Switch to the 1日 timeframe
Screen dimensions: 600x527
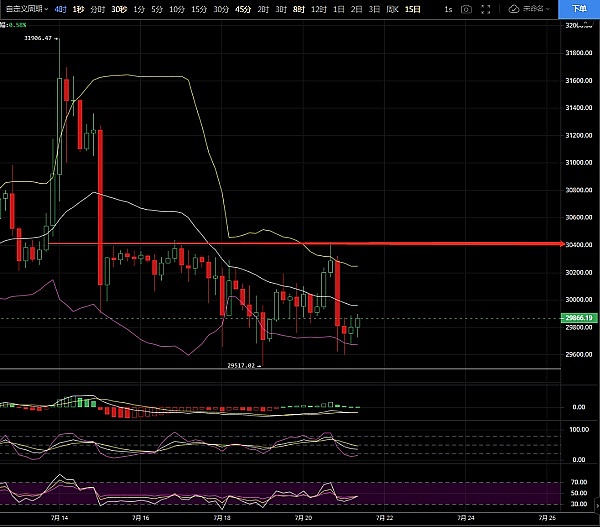tap(339, 9)
